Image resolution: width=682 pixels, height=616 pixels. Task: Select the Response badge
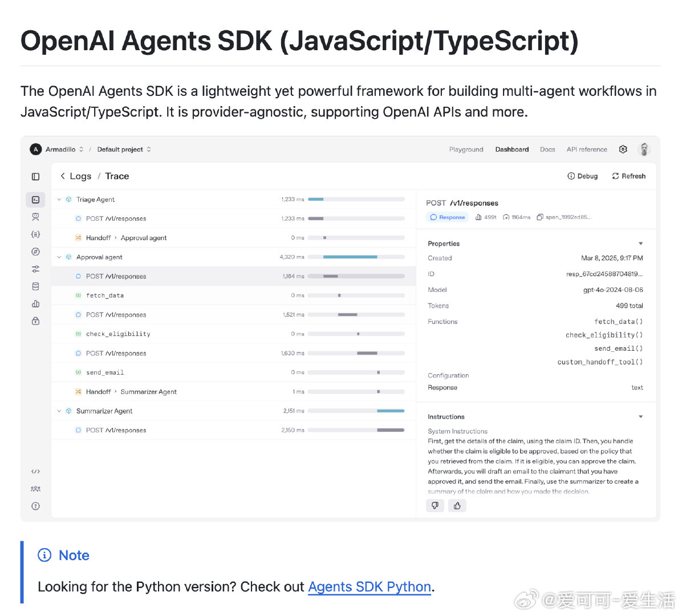click(x=448, y=217)
